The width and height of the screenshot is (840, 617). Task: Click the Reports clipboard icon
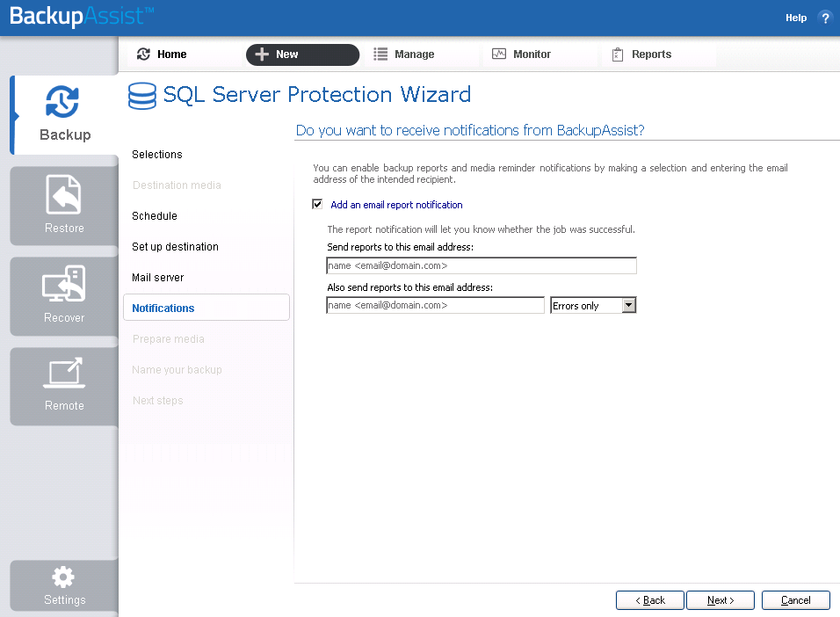(618, 54)
